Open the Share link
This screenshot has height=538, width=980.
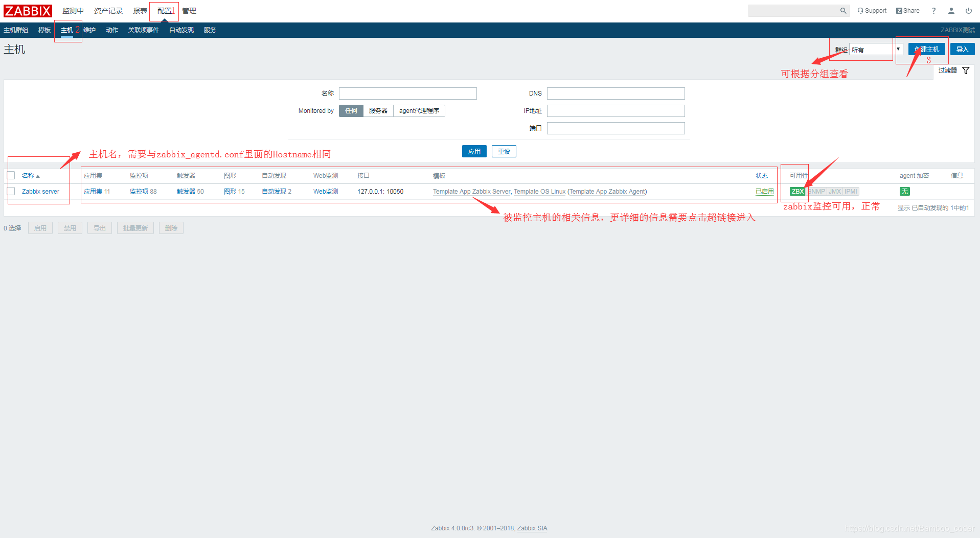pos(907,11)
